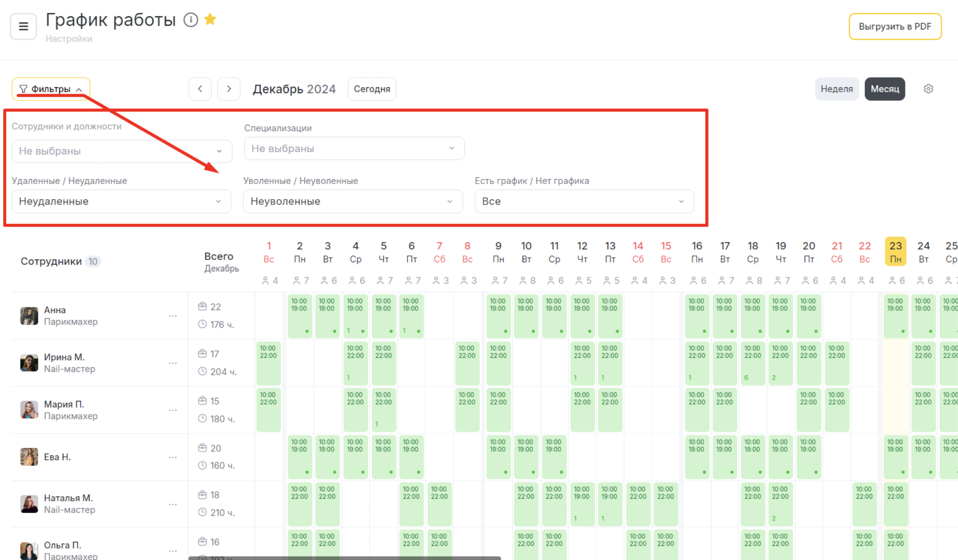958x560 pixels.
Task: Expand Уволенные / Неуволенные dropdown
Action: pyautogui.click(x=353, y=201)
